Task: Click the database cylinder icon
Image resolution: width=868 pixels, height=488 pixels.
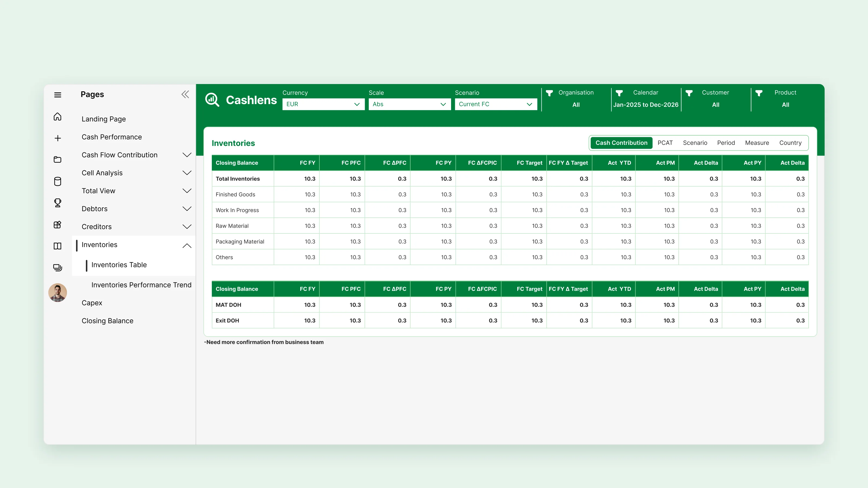Action: point(58,182)
